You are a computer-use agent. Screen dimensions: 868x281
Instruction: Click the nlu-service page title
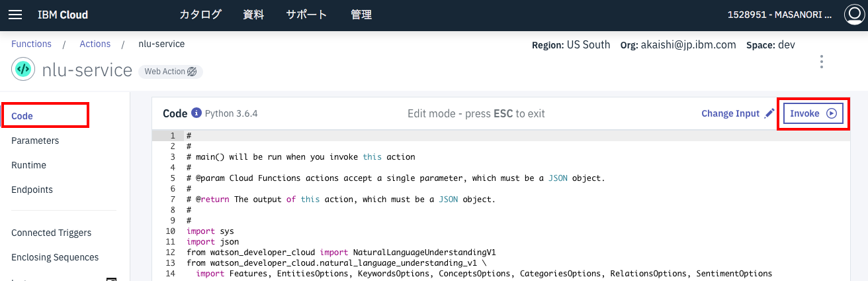pos(87,70)
